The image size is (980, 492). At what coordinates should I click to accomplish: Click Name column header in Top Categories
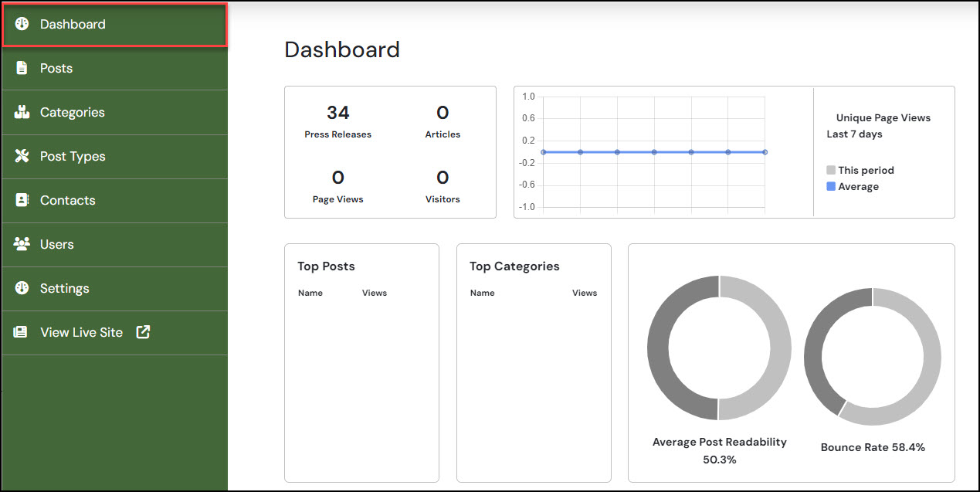482,293
